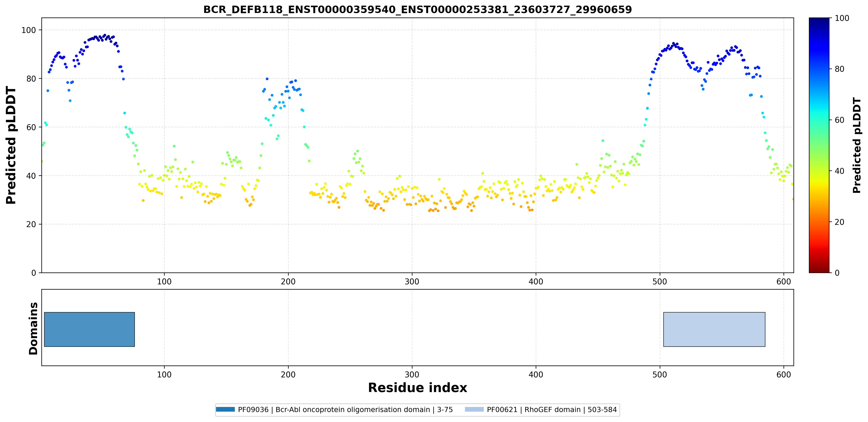Click the RhoGEF domain bar
This screenshot has height=422, width=868.
[714, 329]
